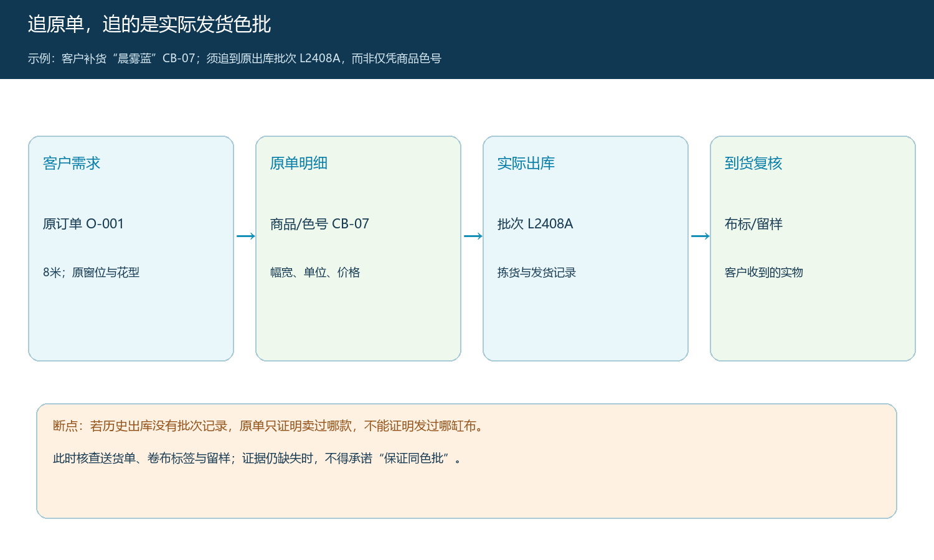Click the arrow between 原单明细 and 实际出库
This screenshot has width=934, height=560.
(473, 236)
